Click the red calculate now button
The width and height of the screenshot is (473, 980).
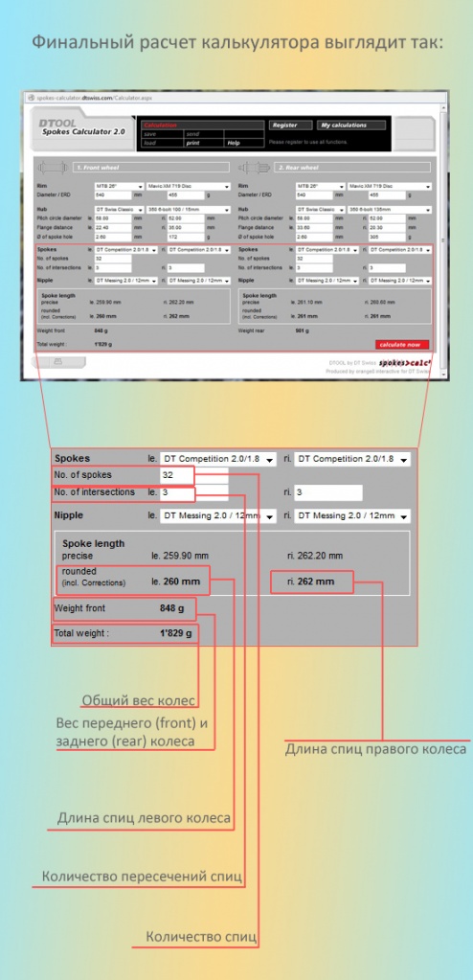[x=402, y=344]
